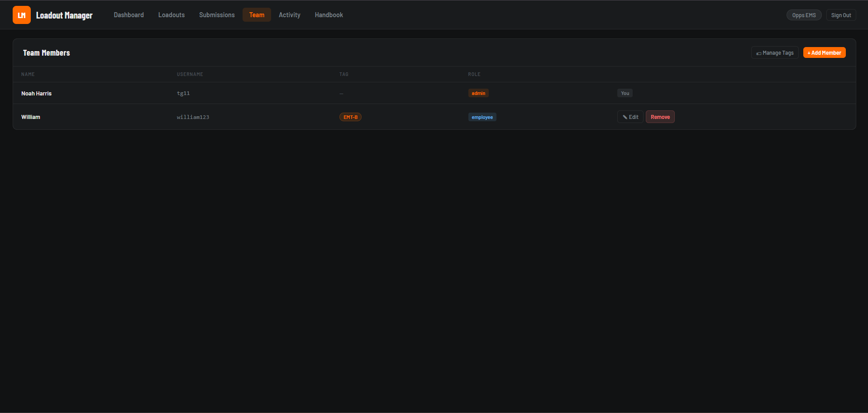Click the employee role badge for William

coord(482,117)
